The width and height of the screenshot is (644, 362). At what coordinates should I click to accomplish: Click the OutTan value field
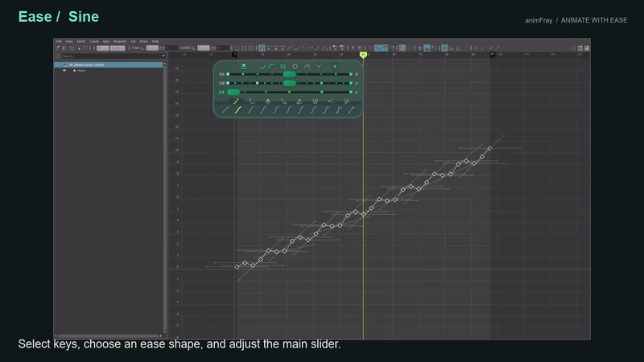pyautogui.click(x=204, y=48)
